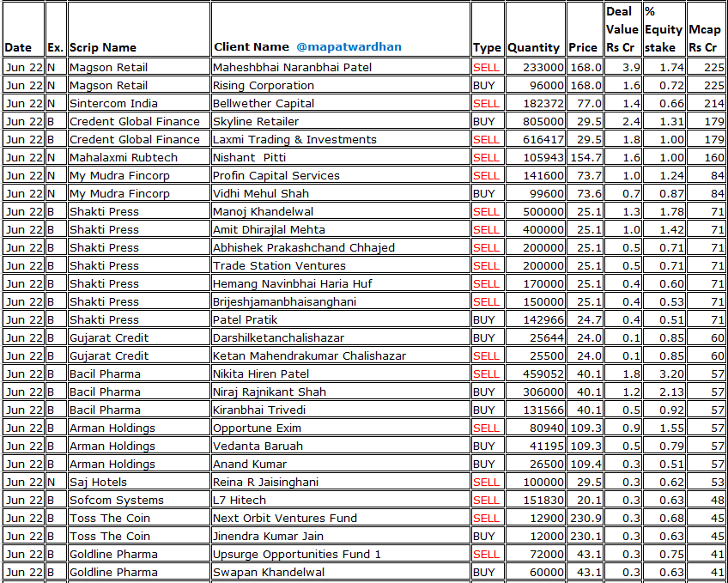Select the Quantity column header
Image resolution: width=728 pixels, height=583 pixels.
(536, 29)
